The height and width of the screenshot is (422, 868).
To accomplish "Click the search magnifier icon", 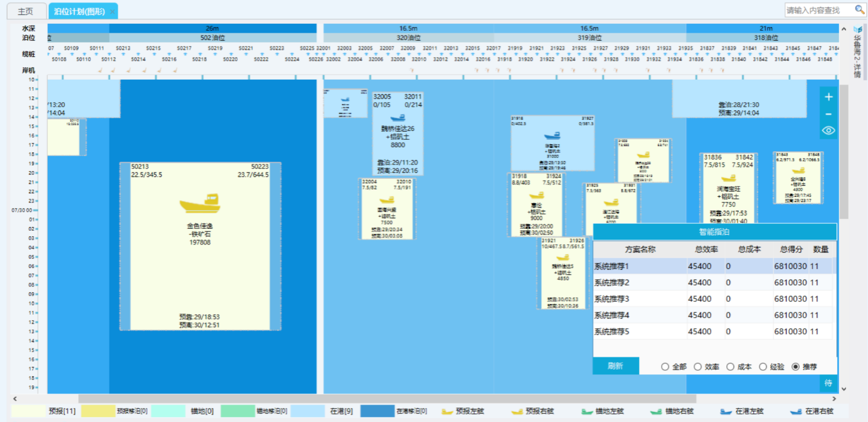I will coord(859,10).
